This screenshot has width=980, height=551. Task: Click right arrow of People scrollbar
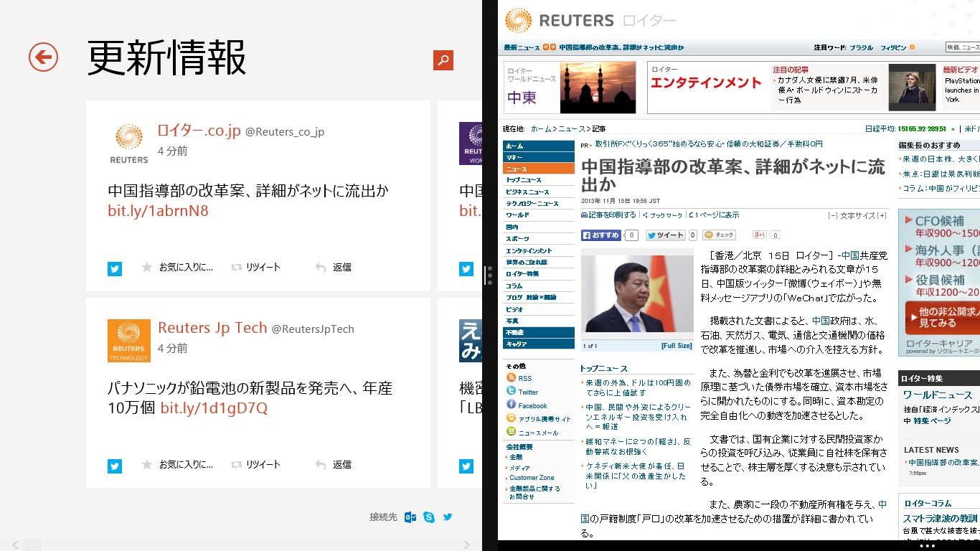click(x=468, y=545)
